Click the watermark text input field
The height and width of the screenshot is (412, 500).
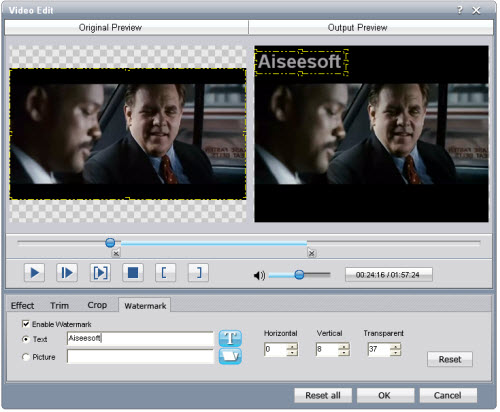[x=140, y=339]
